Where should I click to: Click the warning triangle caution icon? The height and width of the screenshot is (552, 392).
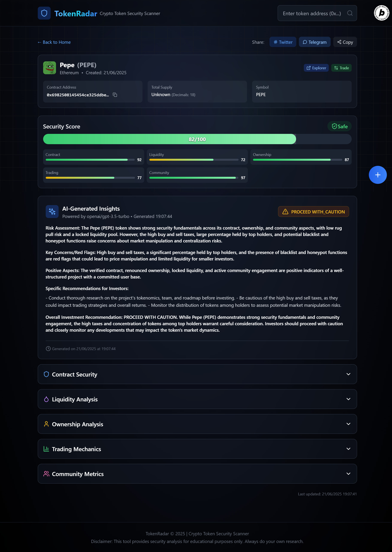(x=285, y=212)
